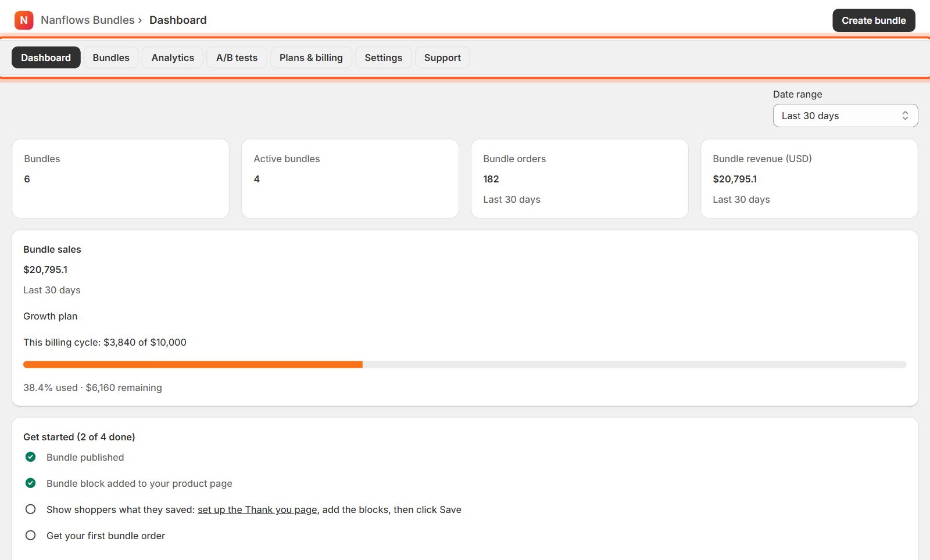Open the Analytics tab
The image size is (930, 560).
(173, 58)
